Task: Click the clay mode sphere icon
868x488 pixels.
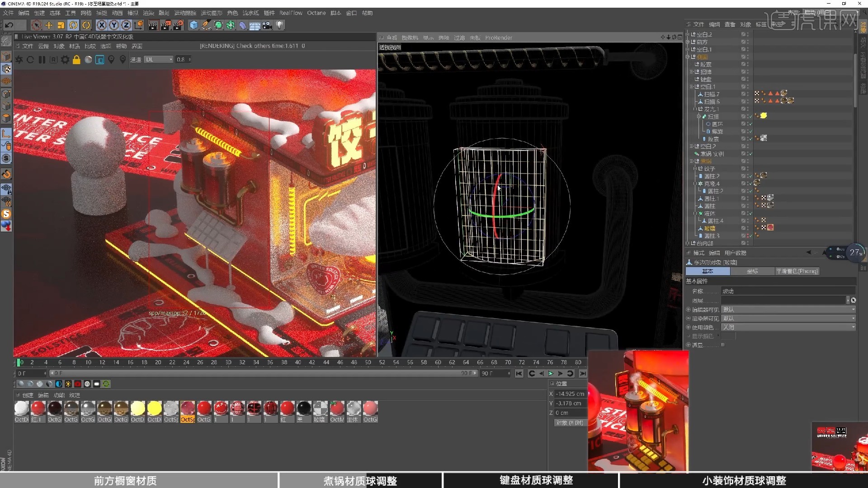Action: click(x=89, y=60)
